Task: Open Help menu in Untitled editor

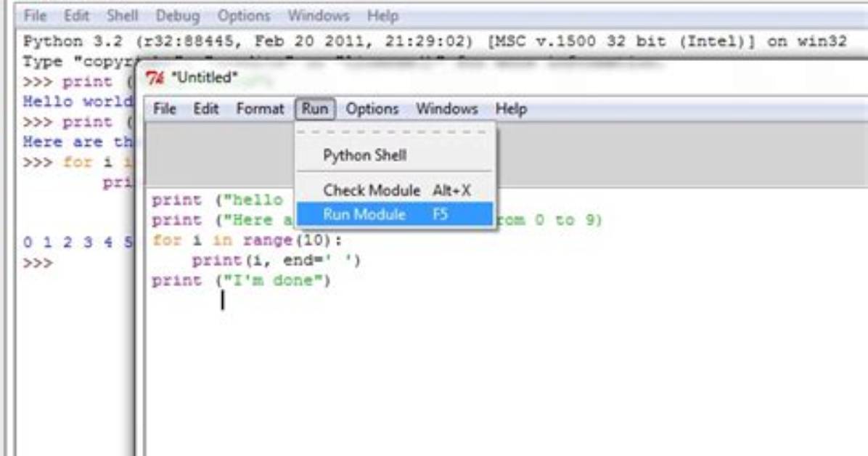Action: point(511,109)
